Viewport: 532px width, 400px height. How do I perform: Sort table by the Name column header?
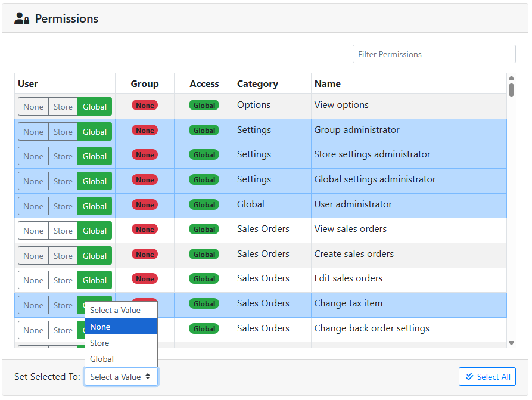pyautogui.click(x=328, y=84)
